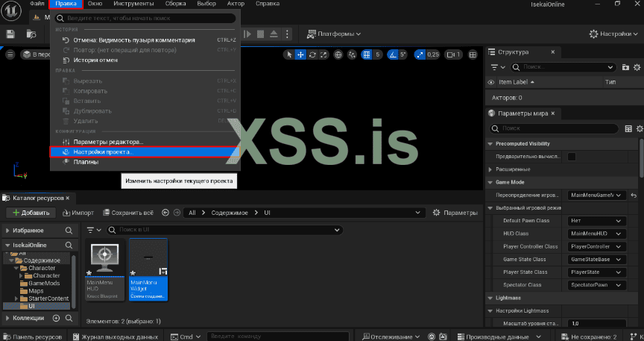Switch to the rotate gizmo tool
The image size is (644, 341).
click(x=312, y=54)
